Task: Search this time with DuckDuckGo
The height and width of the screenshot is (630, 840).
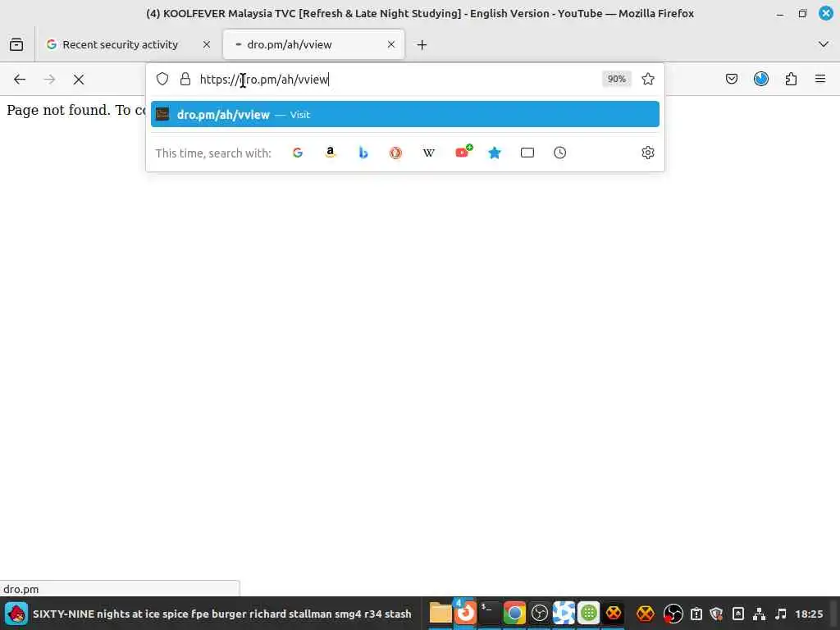Action: (396, 153)
